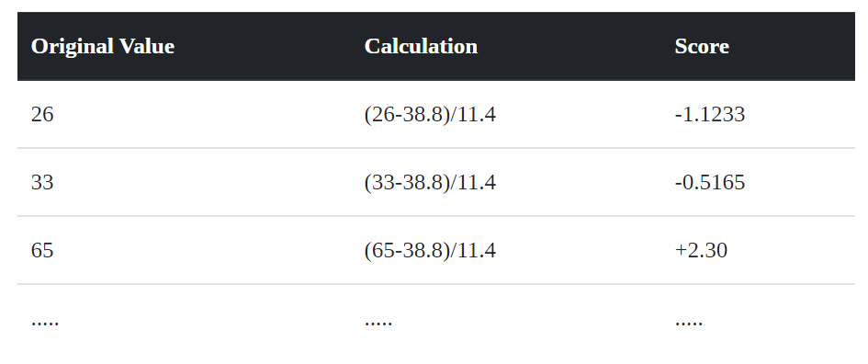The width and height of the screenshot is (868, 364).
Task: Click the Calculation column header
Action: point(421,46)
